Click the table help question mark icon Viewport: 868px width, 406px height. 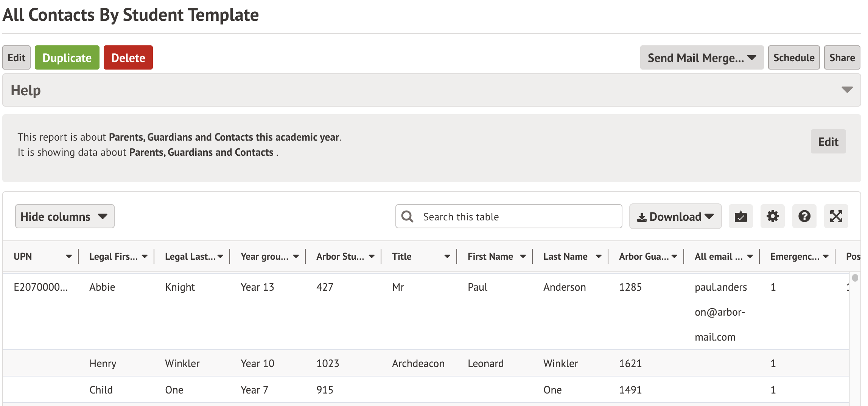click(x=804, y=217)
